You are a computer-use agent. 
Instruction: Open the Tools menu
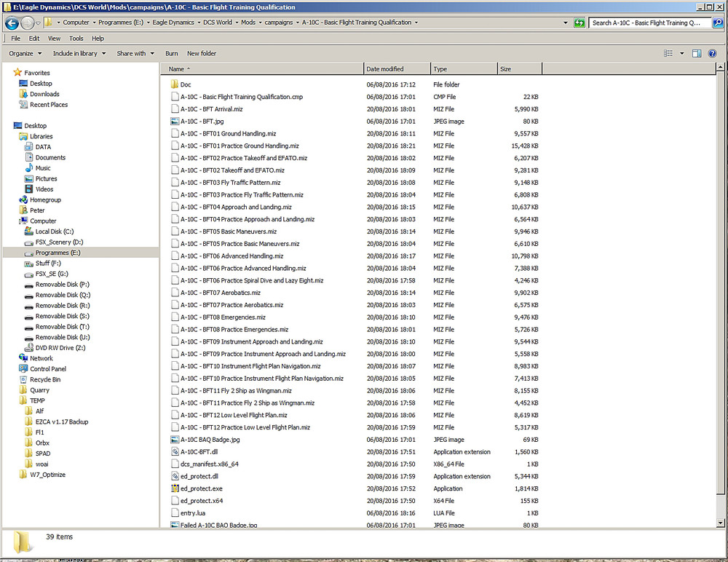tap(76, 39)
